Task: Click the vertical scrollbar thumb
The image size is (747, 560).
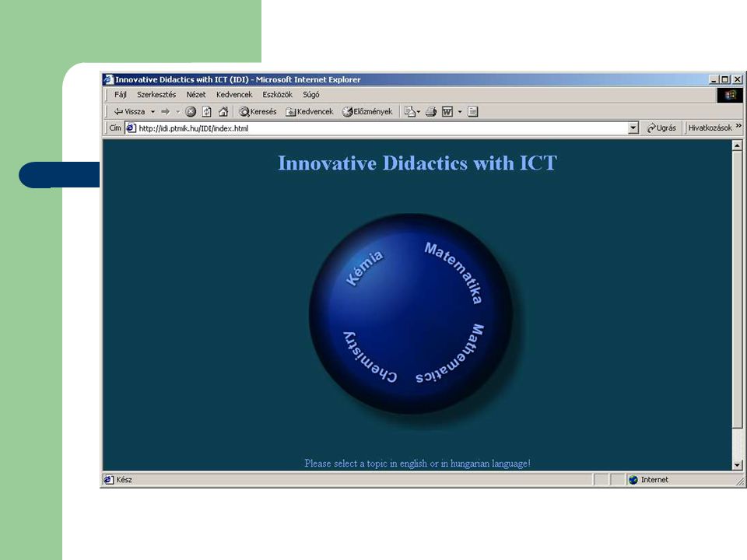Action: pyautogui.click(x=737, y=289)
